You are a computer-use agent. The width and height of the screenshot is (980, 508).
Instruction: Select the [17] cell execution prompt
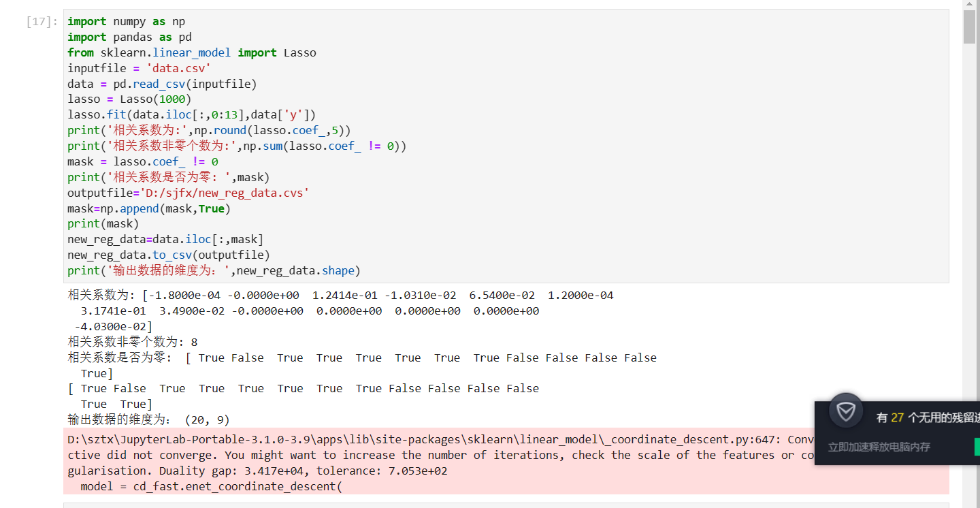point(42,22)
